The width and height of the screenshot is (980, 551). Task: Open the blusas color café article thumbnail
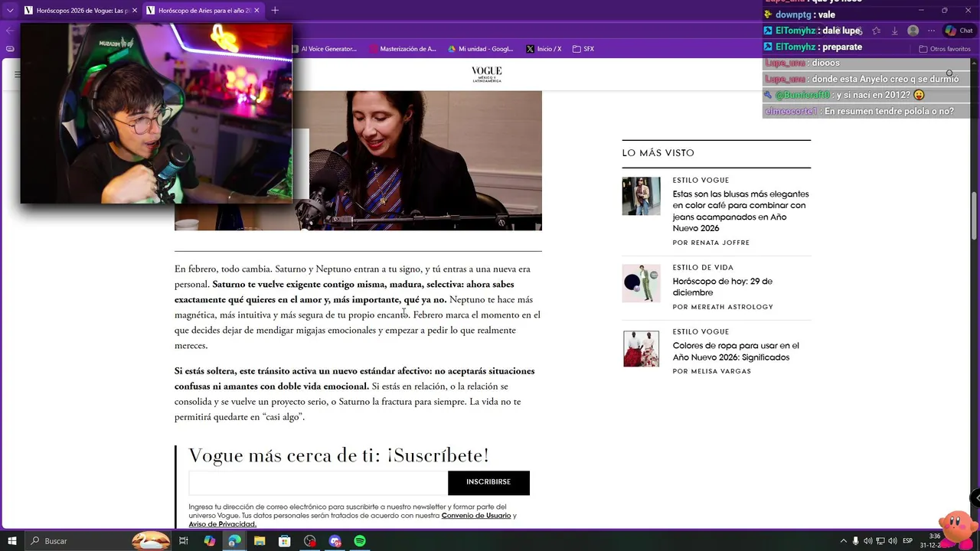641,196
